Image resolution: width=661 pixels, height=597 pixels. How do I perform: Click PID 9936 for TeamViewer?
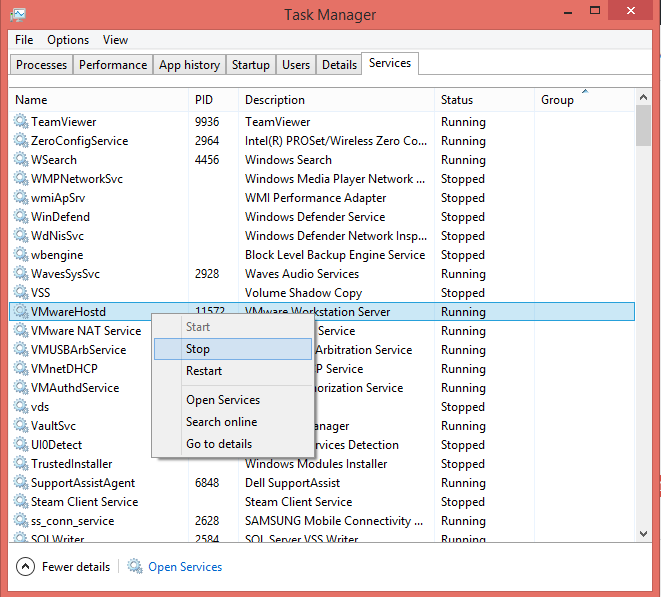(x=207, y=122)
